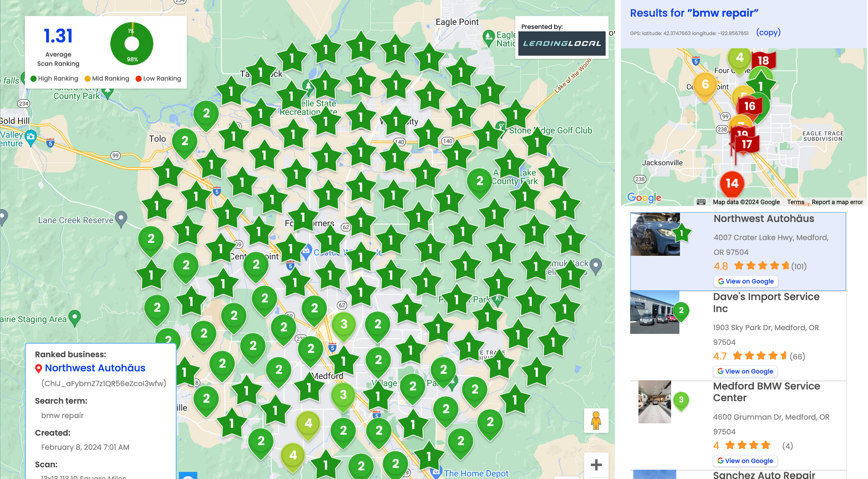This screenshot has height=479, width=868.
Task: Click rank 2 pin near Tolo label
Action: point(185,142)
